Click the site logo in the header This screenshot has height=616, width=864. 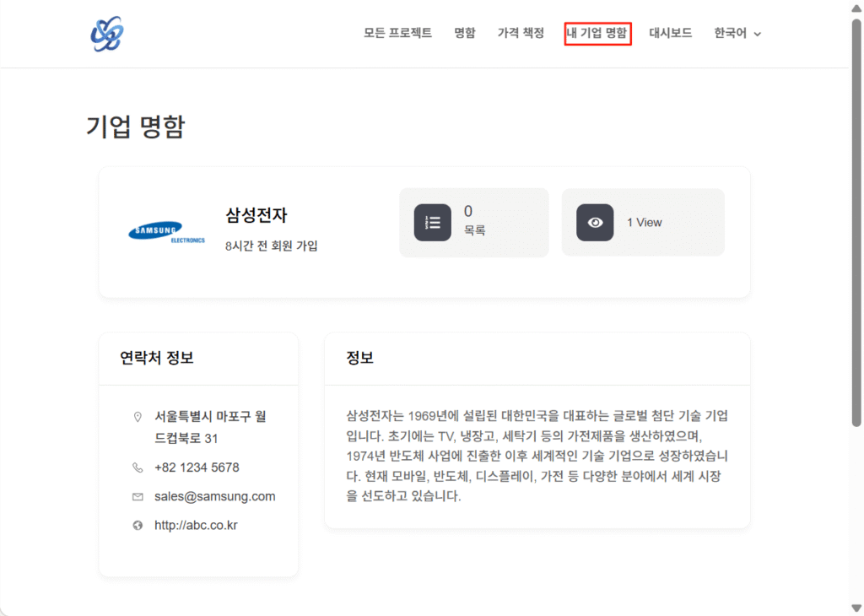(x=107, y=34)
